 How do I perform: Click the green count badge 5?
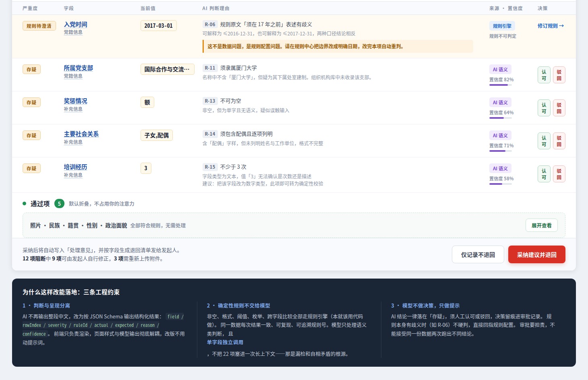pos(59,204)
